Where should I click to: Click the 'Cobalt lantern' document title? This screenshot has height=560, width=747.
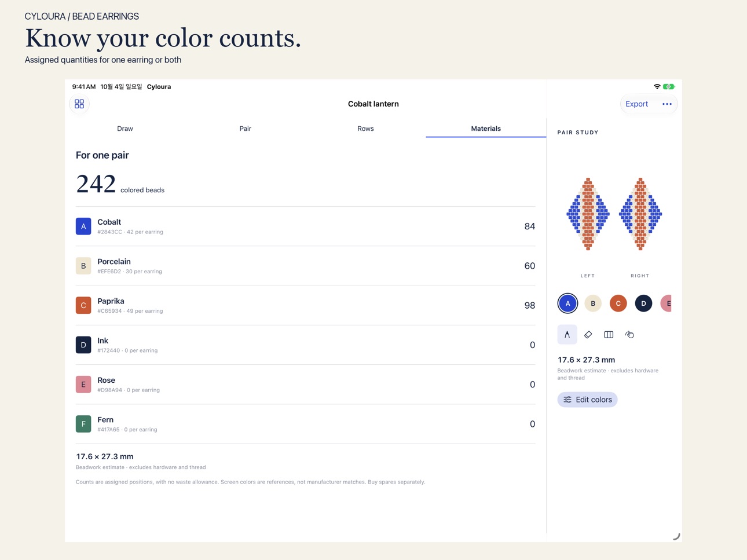point(373,104)
